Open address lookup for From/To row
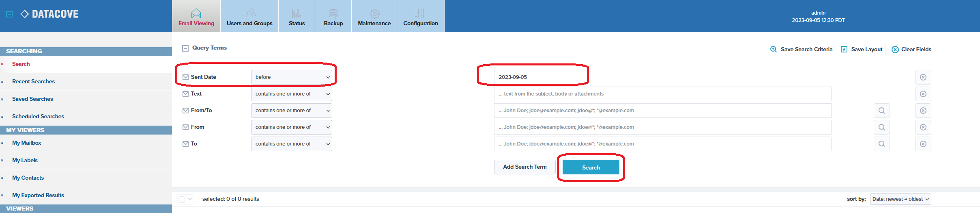 [881, 111]
